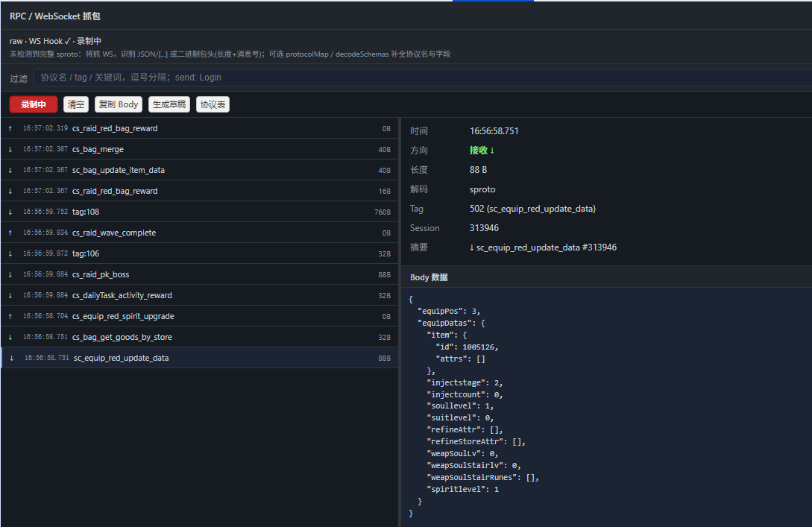Select the tag:108 packet row
This screenshot has height=527, width=812.
tap(199, 212)
